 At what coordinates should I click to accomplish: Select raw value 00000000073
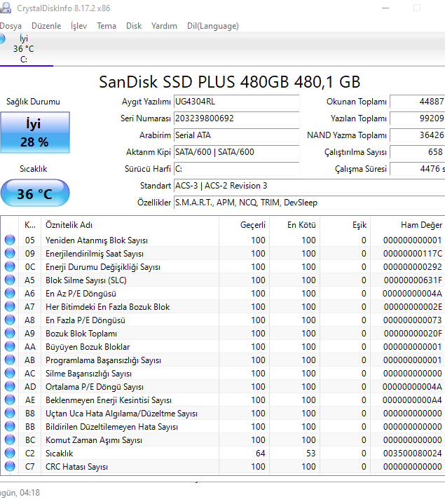tap(413, 320)
